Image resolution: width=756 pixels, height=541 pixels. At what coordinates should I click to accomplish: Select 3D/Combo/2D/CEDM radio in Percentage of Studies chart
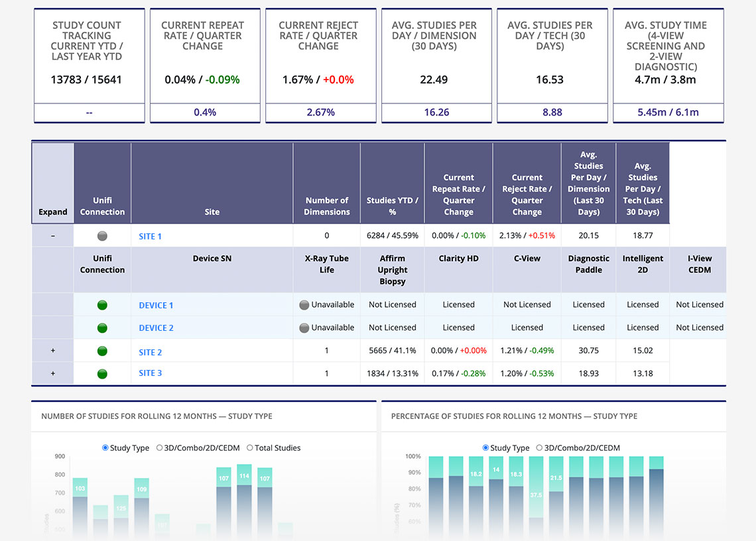[540, 448]
